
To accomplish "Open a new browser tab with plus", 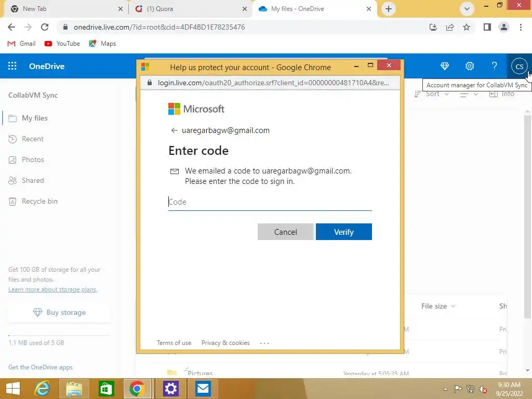I will point(389,9).
